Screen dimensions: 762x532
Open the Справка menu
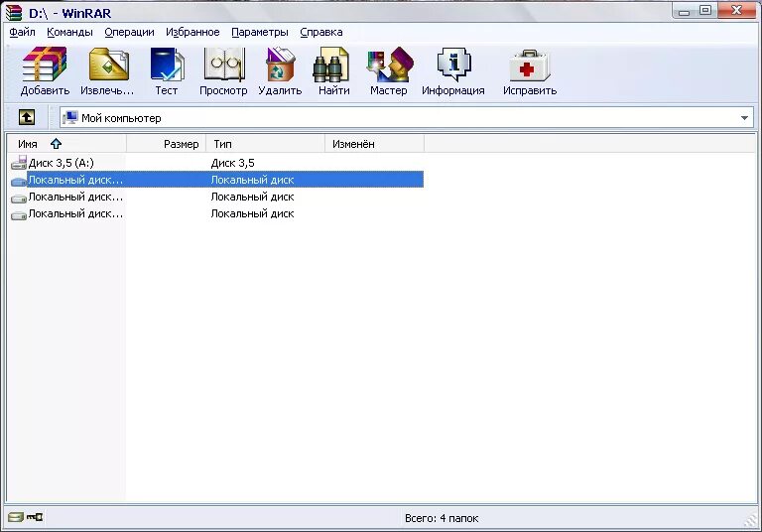321,32
